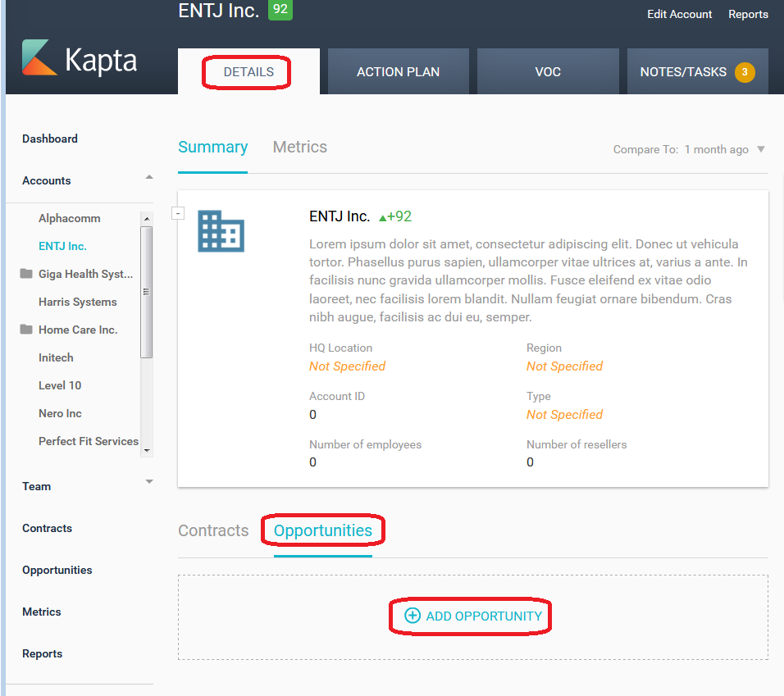Click the ENTJ Inc. card heading
The width and height of the screenshot is (784, 696).
pyautogui.click(x=340, y=216)
